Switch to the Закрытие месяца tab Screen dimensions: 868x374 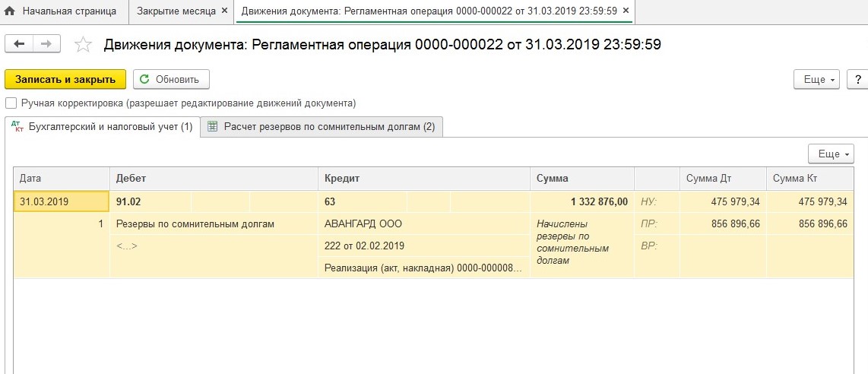[x=176, y=11]
